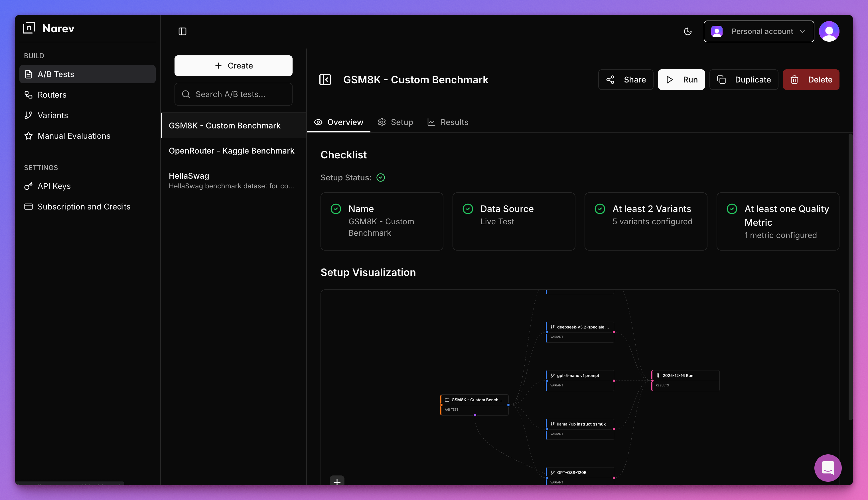Open Subscription and Credits
Image resolution: width=868 pixels, height=500 pixels.
[x=84, y=206]
